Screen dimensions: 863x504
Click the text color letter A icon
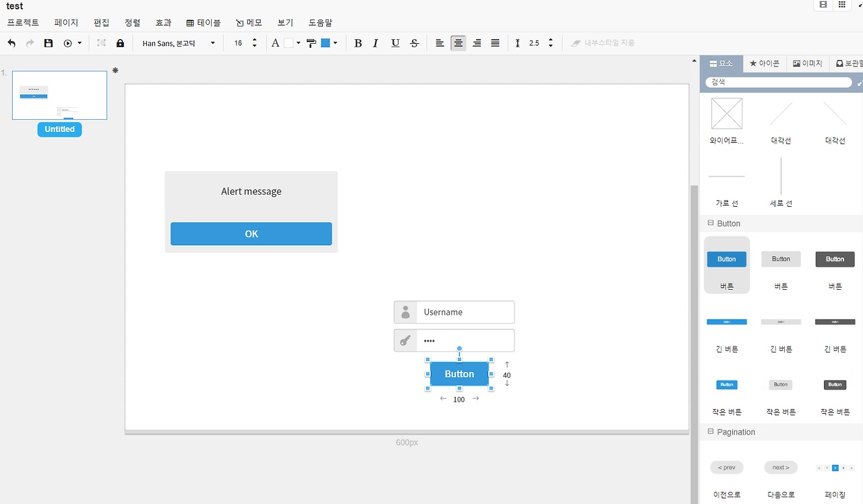(x=275, y=43)
